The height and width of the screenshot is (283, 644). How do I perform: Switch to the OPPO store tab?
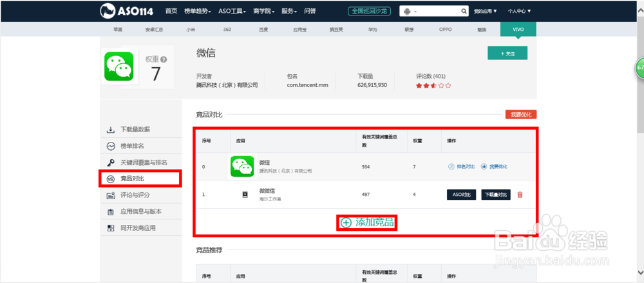point(445,30)
